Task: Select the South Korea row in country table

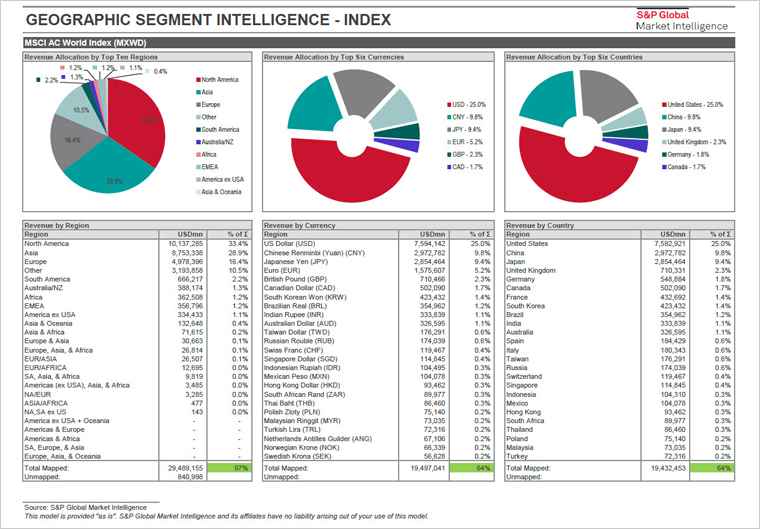Action: pyautogui.click(x=619, y=306)
